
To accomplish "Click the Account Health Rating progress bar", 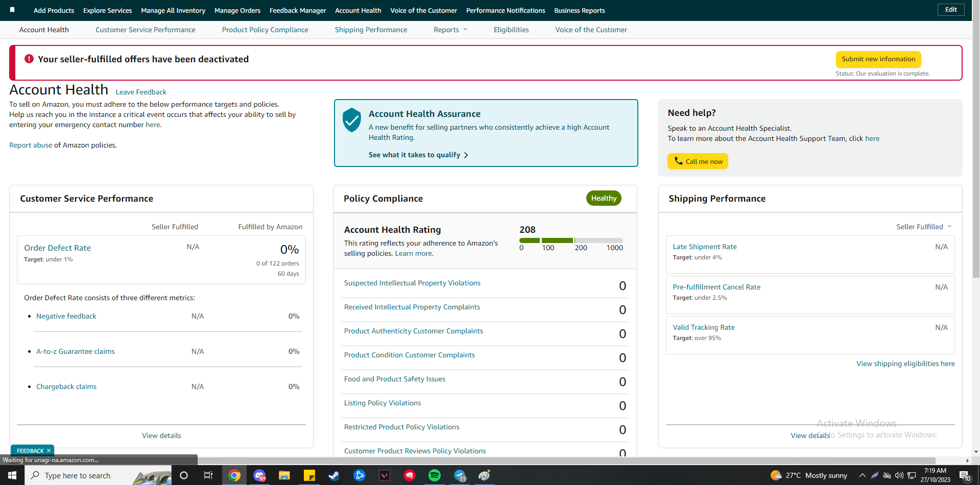I will (571, 240).
